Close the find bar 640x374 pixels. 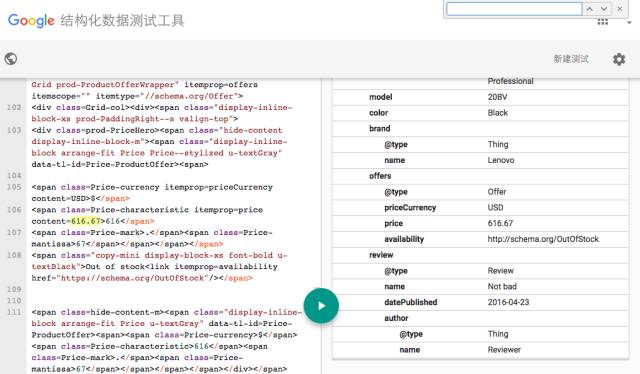(x=620, y=9)
